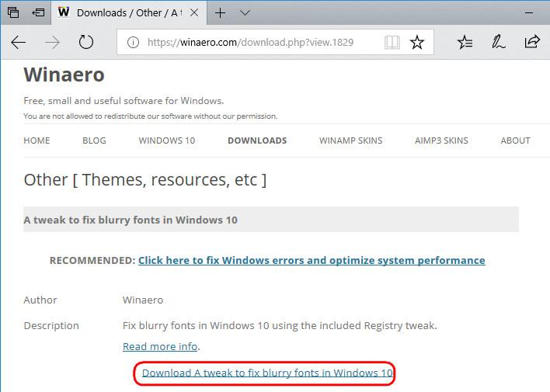
Task: Toggle reading view book icon
Action: (x=392, y=43)
